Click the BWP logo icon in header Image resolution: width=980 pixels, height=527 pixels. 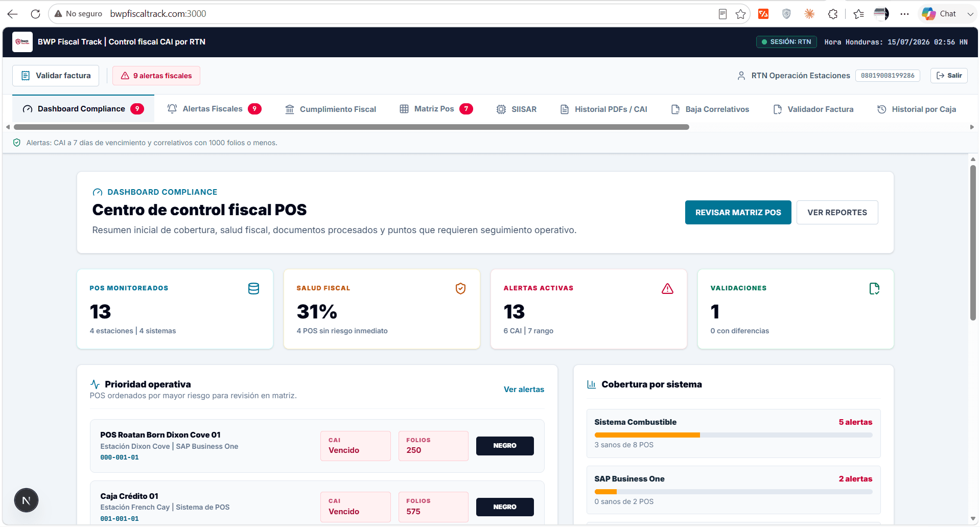(x=22, y=42)
